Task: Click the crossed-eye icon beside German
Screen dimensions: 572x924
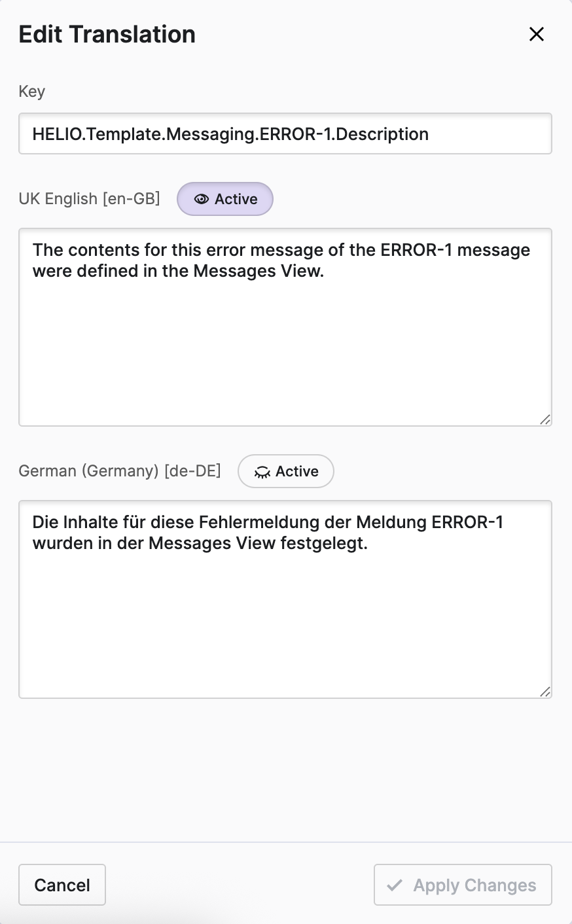Action: (x=262, y=472)
